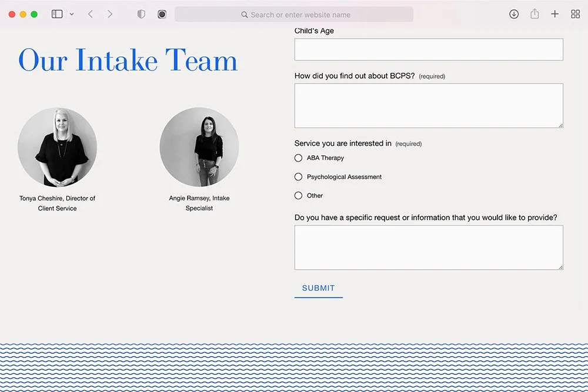Choose the Other service option
The height and width of the screenshot is (392, 588).
point(298,195)
